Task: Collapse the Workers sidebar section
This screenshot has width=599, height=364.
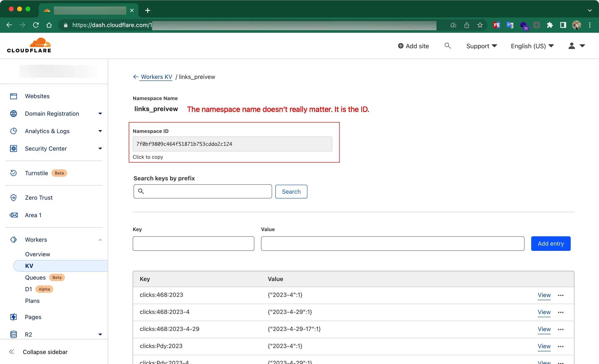Action: tap(100, 240)
